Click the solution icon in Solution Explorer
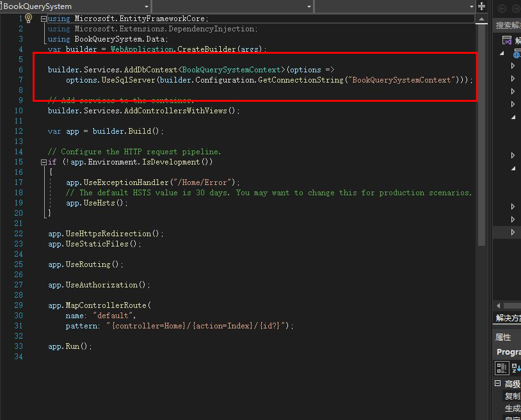The image size is (521, 420). [507, 40]
